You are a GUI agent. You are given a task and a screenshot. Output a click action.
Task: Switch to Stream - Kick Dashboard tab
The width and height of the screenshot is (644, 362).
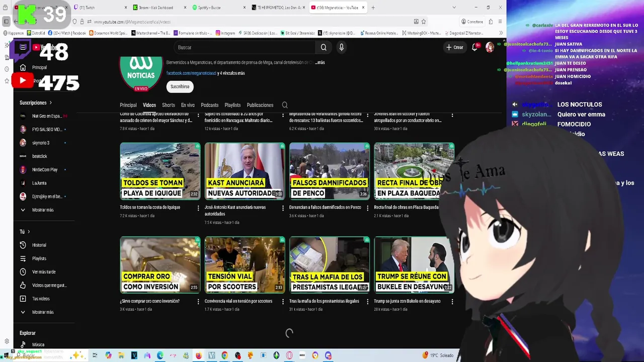pyautogui.click(x=158, y=8)
